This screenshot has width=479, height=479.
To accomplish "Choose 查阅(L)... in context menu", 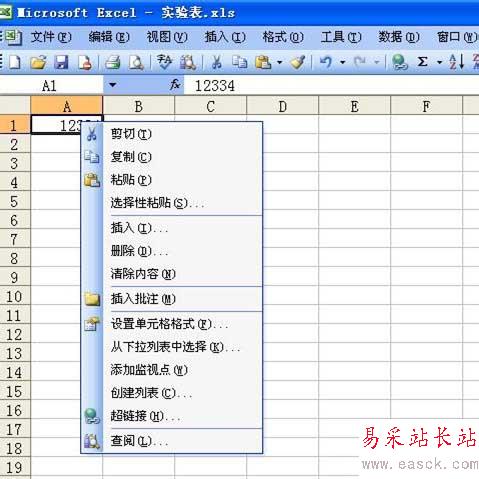I will tap(172, 441).
